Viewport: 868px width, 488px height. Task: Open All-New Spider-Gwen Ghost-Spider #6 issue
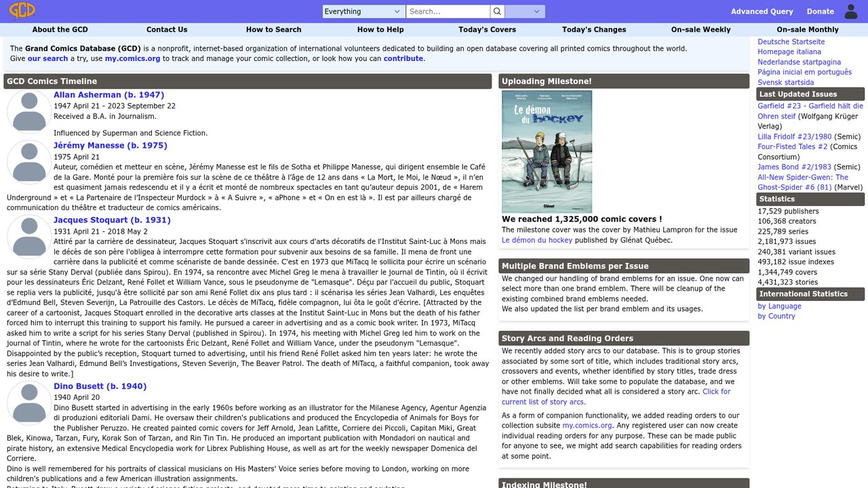point(803,182)
